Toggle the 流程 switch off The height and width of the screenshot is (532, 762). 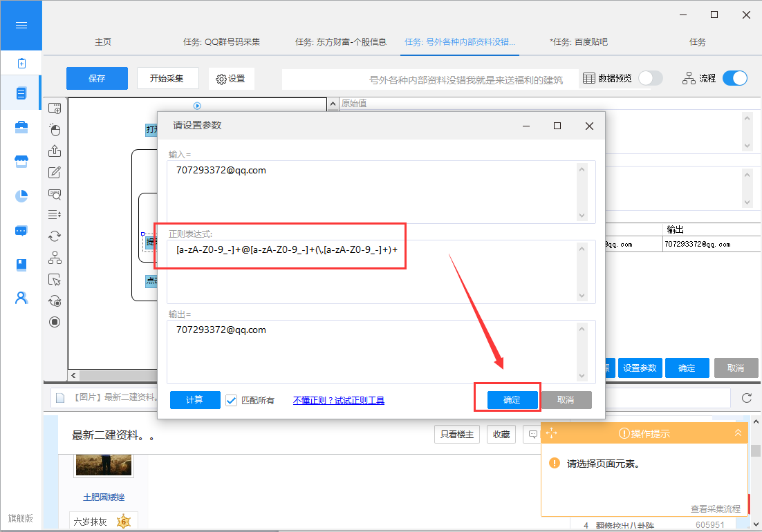coord(734,78)
